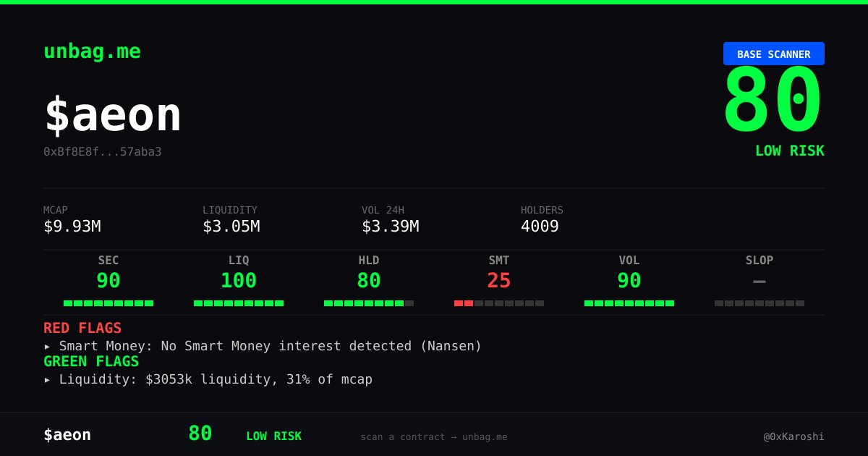Image resolution: width=868 pixels, height=456 pixels.
Task: Click the HOLDERS label
Action: [x=542, y=211]
